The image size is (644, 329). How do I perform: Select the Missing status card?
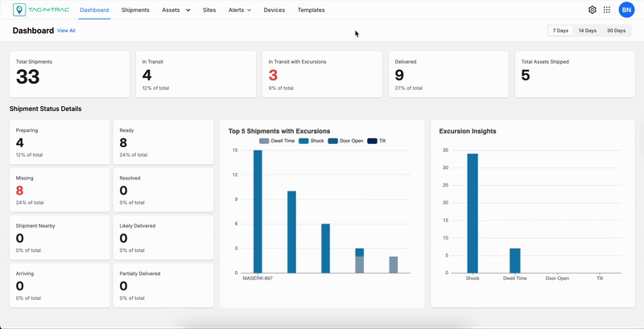click(60, 190)
